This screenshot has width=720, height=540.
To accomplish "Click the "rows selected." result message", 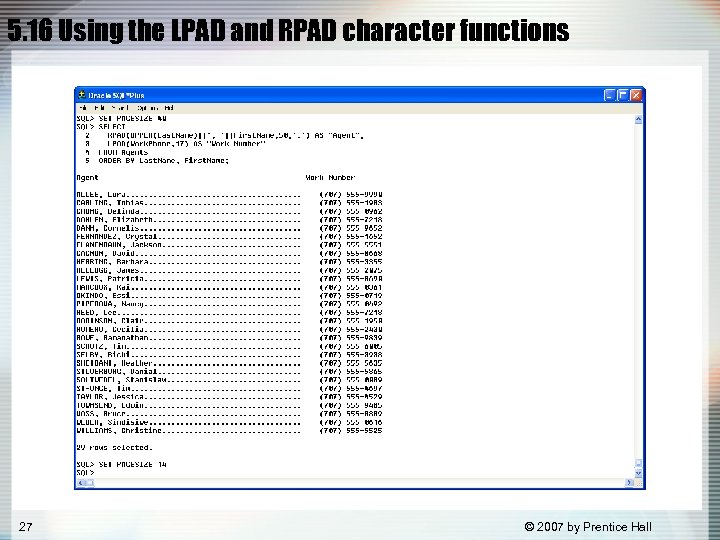I will [x=114, y=447].
